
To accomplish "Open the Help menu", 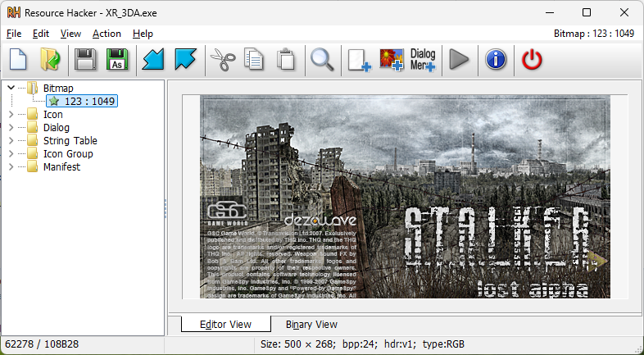I will click(x=143, y=34).
